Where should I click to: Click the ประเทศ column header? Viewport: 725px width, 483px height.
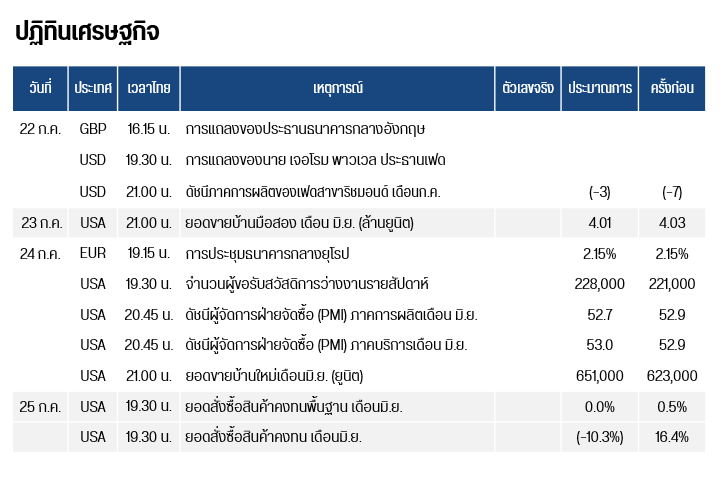pos(92,88)
